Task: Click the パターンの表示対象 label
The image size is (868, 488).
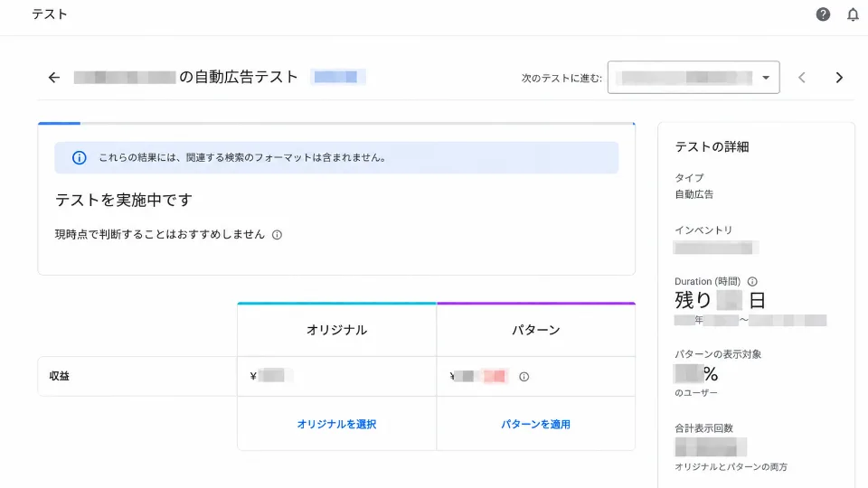Action: point(718,354)
